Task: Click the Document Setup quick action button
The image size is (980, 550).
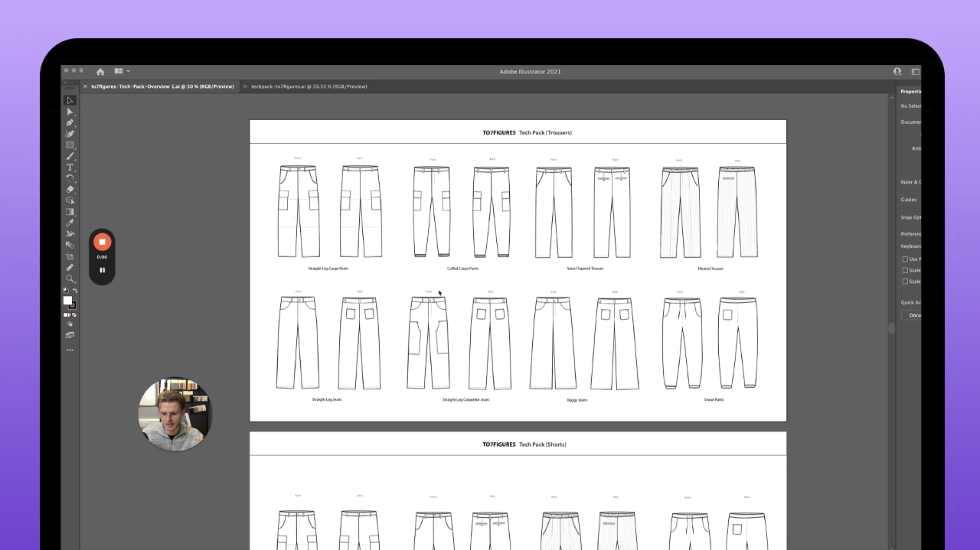Action: 913,315
